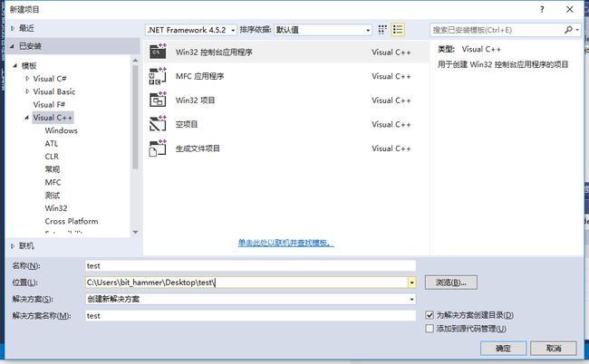The image size is (589, 364).
Task: Click the 浏览(B)... button
Action: click(x=450, y=283)
